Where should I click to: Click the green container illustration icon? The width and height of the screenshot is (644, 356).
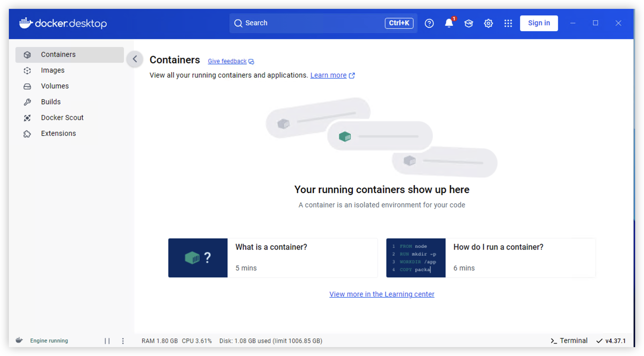point(345,137)
